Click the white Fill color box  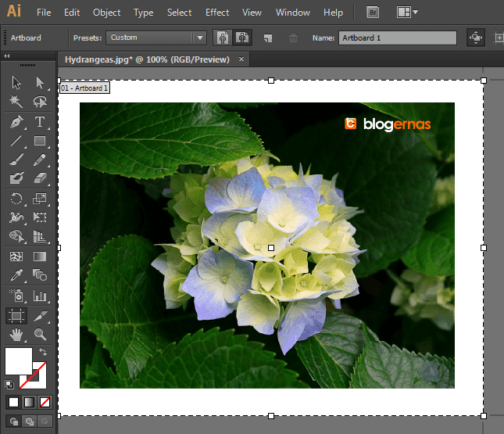19,361
